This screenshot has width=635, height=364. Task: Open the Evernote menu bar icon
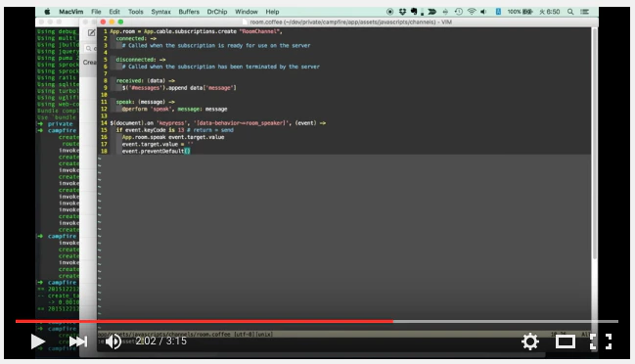pyautogui.click(x=414, y=12)
